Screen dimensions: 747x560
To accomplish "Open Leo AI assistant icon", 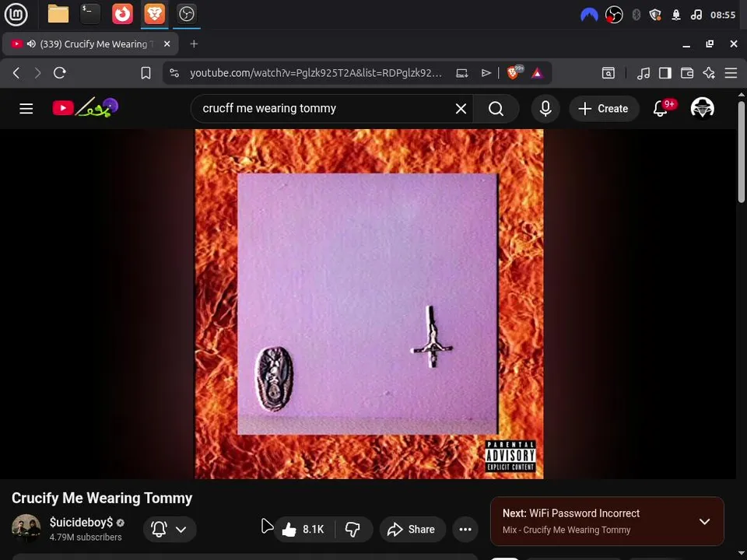I will (709, 73).
